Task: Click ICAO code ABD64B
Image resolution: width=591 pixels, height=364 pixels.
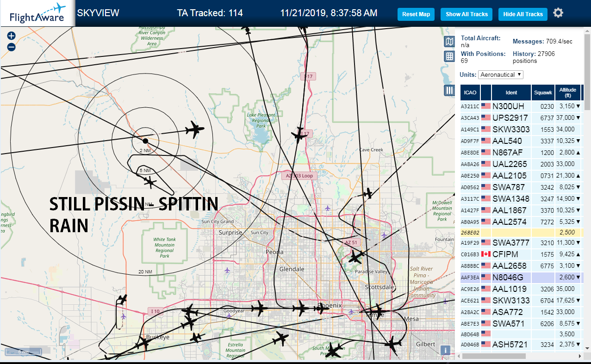Action: click(470, 333)
